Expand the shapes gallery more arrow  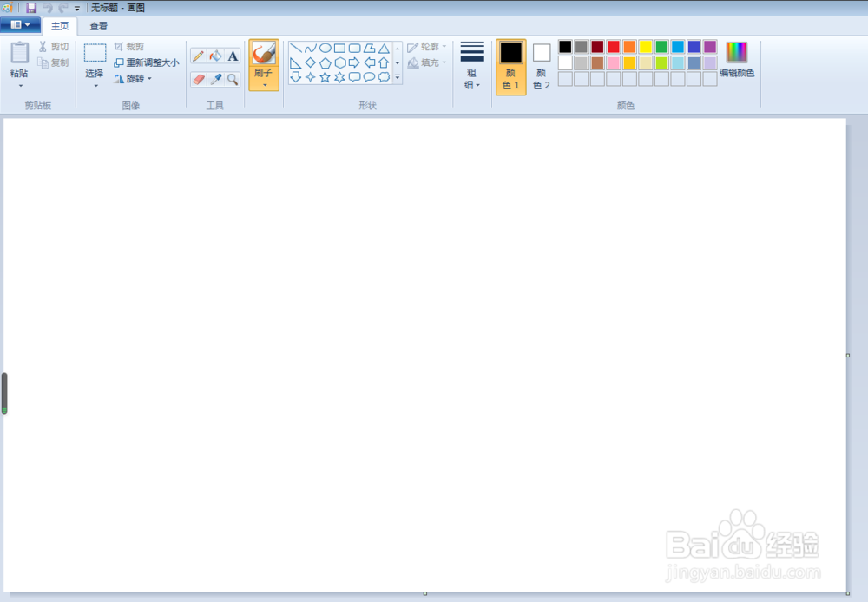tap(398, 77)
